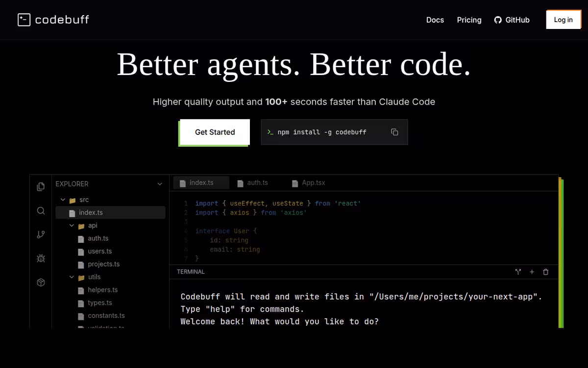Switch to the App.tsx editor tab

point(309,183)
